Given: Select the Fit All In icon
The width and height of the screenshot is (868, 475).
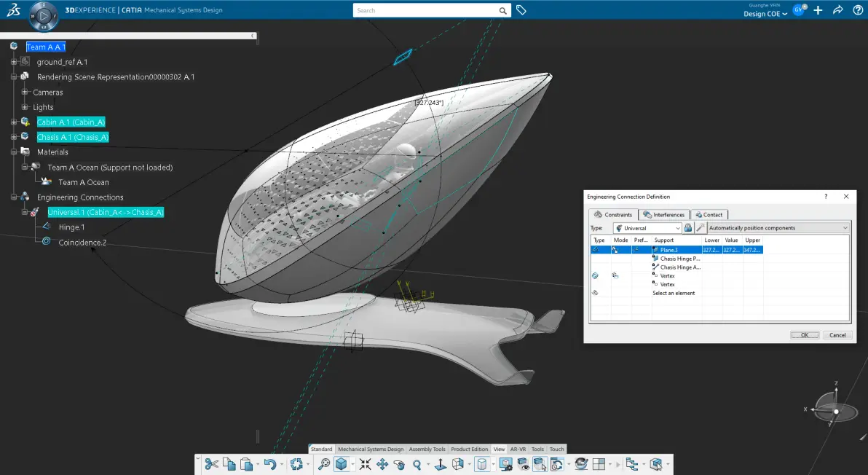Looking at the screenshot, I should click(365, 464).
